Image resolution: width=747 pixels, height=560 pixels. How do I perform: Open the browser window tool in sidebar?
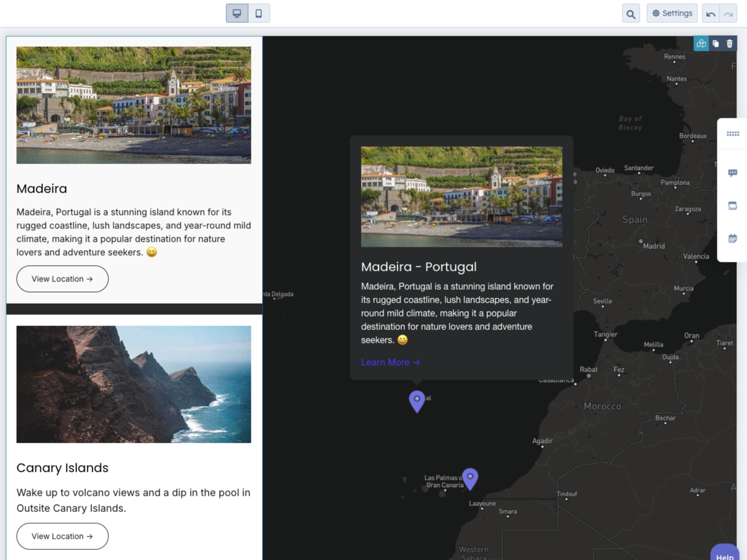coord(732,205)
